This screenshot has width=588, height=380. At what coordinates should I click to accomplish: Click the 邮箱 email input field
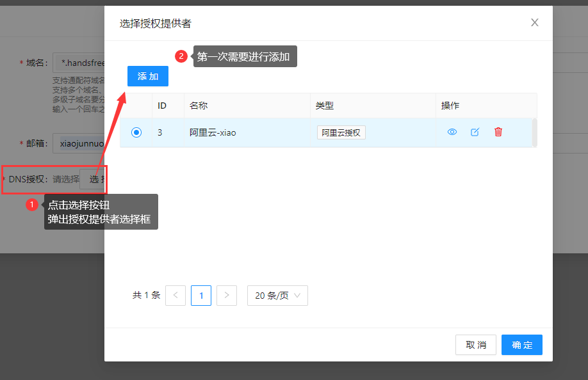83,143
